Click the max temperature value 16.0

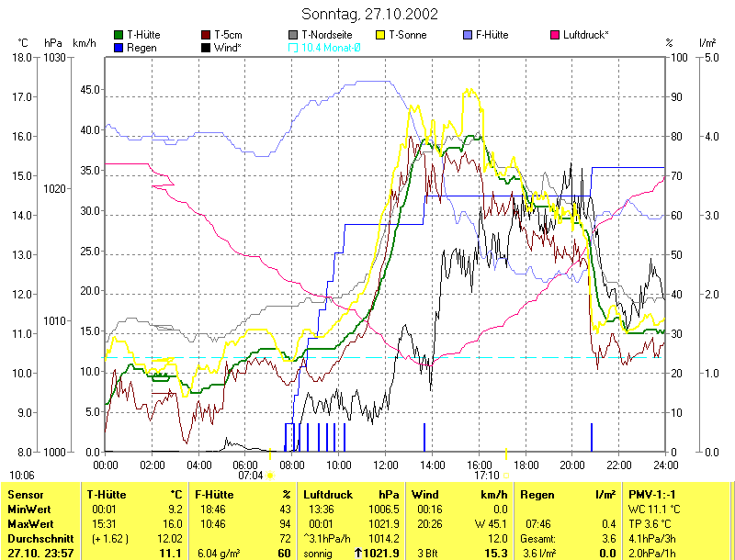[173, 524]
